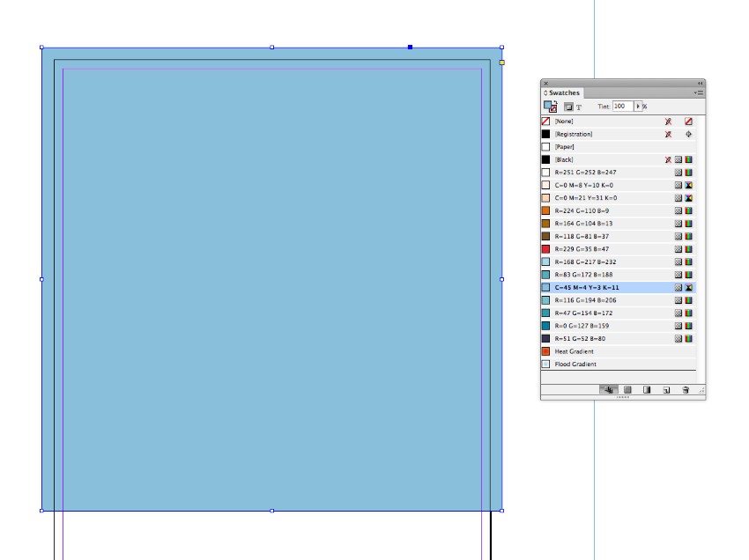Select swatch R=83 G=172 B=188
Image resolution: width=749 pixels, height=560 pixels.
coord(618,275)
